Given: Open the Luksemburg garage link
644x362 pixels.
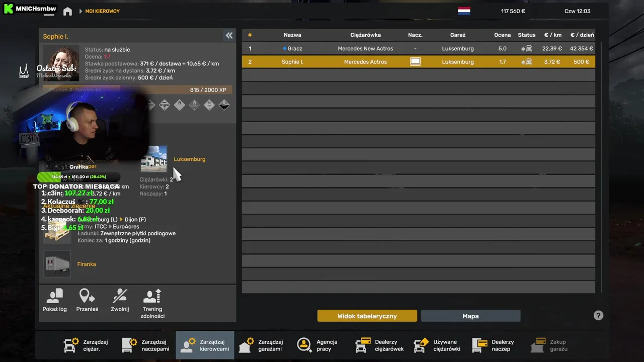Looking at the screenshot, I should point(190,159).
